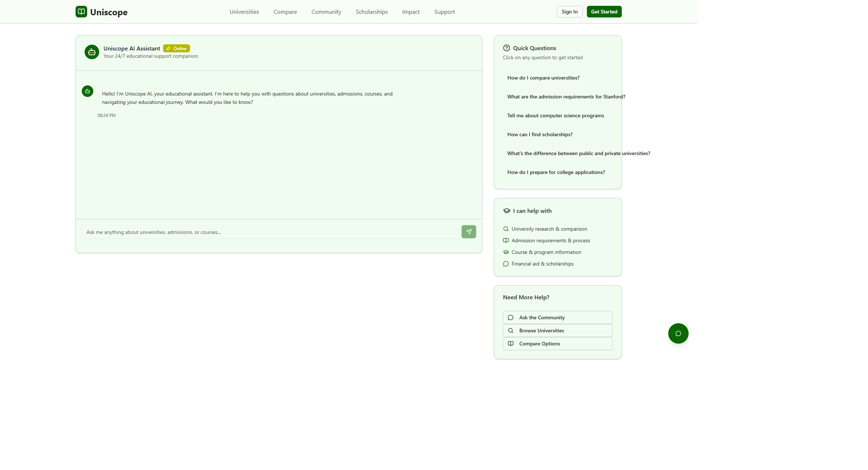The width and height of the screenshot is (868, 470).
Task: Click the robot avatar in chat header
Action: pos(92,52)
